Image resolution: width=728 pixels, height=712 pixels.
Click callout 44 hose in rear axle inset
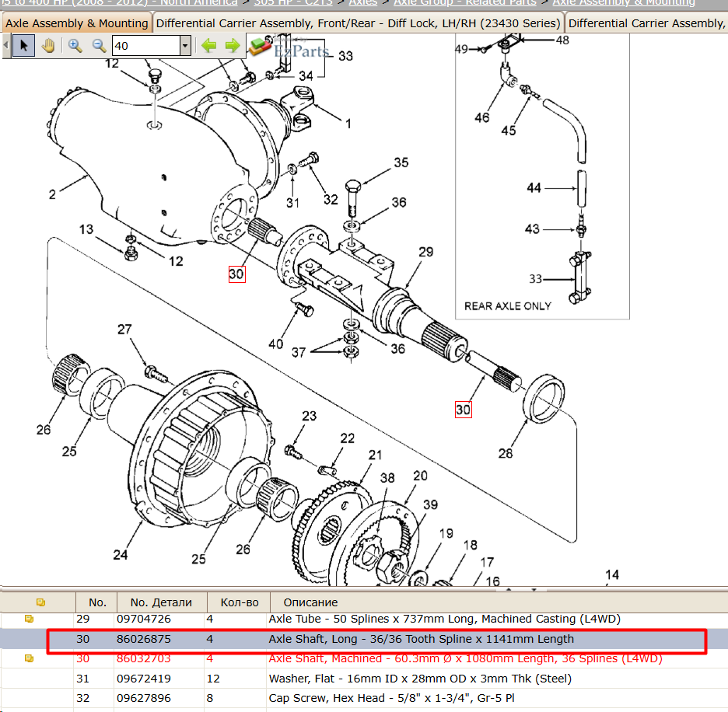534,188
